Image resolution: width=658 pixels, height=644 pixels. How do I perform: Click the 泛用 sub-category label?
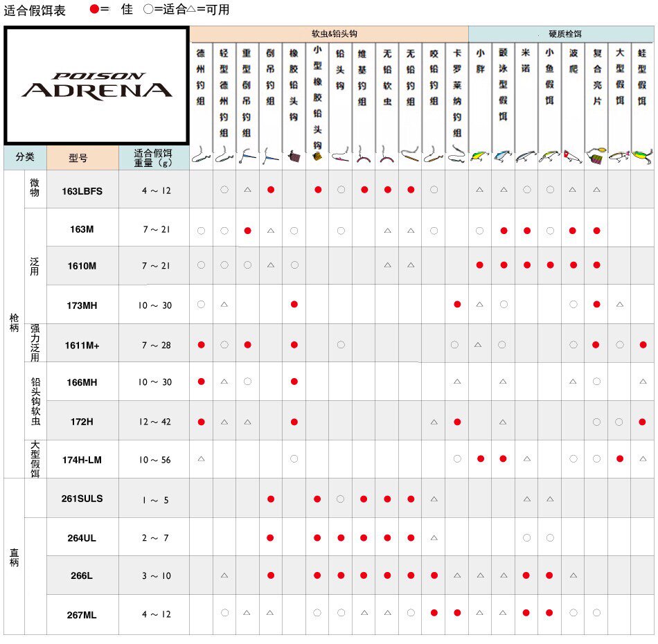click(x=35, y=267)
